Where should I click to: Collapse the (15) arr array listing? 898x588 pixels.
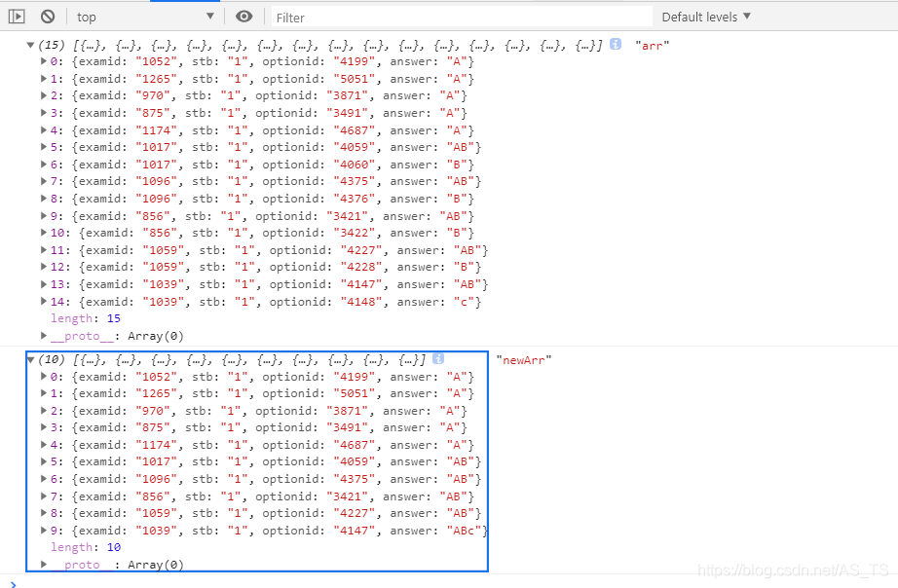(30, 45)
